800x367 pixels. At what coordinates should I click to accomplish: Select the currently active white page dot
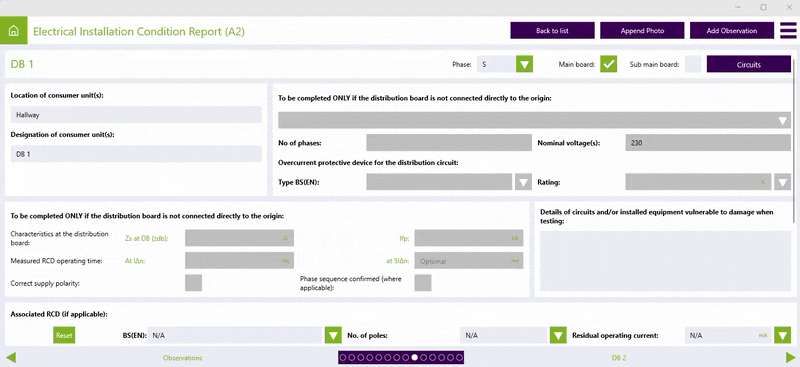coord(414,357)
